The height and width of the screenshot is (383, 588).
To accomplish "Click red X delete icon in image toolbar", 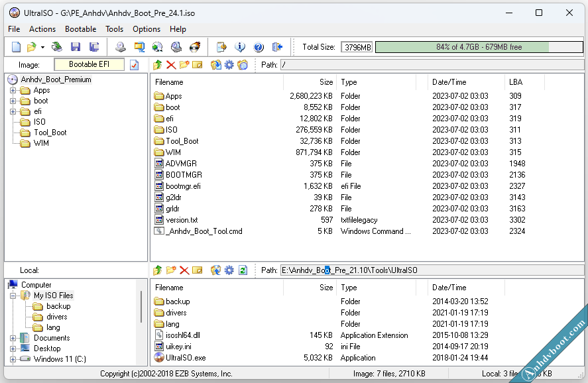I will [x=171, y=65].
